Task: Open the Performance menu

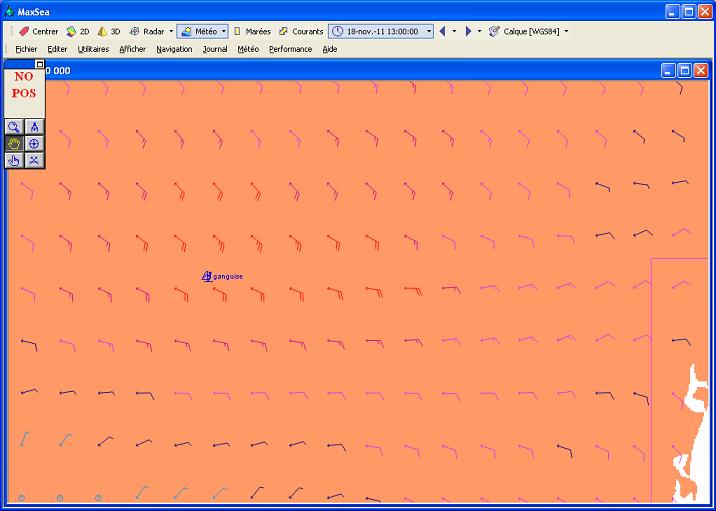Action: coord(290,49)
